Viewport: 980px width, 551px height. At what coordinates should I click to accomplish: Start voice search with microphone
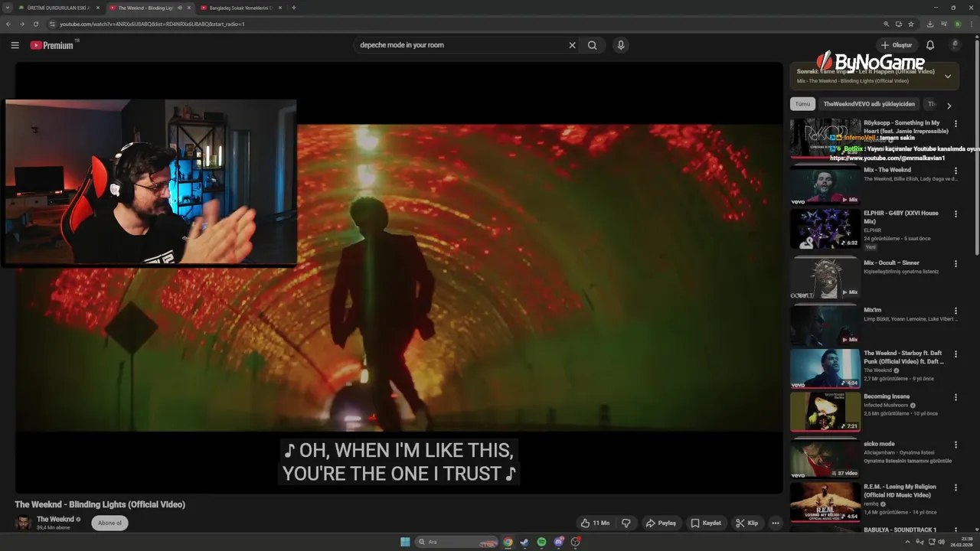621,45
